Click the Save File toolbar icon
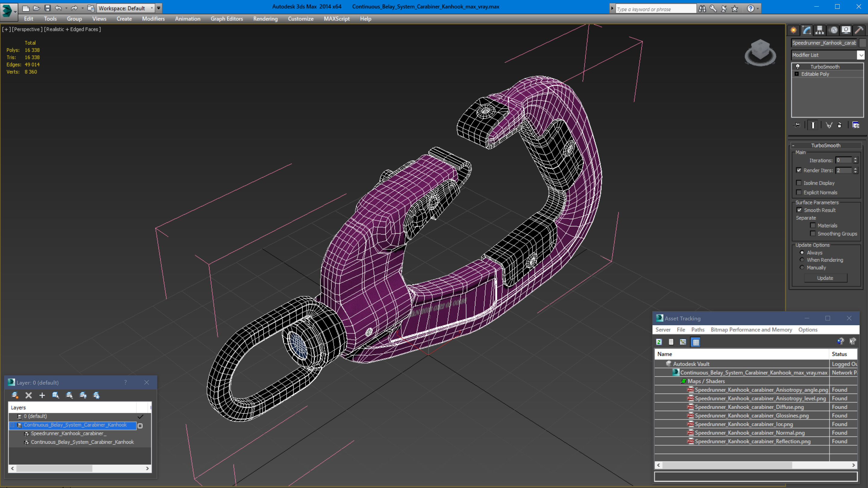The width and height of the screenshot is (868, 488). coord(48,8)
